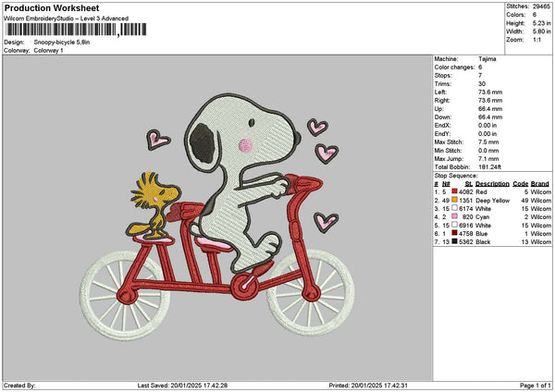Click the Width value 5.80 in
Viewport: 555px width, 392px height.
[541, 31]
